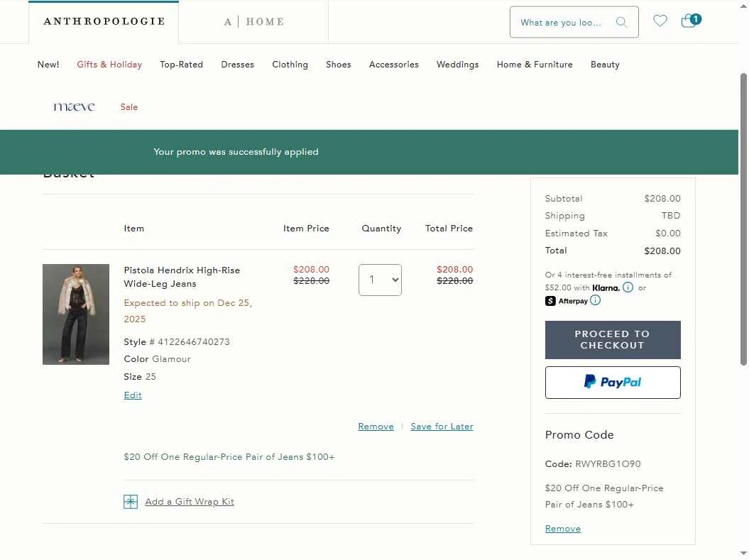Switch to the A | Home tab
749x560 pixels.
(x=253, y=21)
